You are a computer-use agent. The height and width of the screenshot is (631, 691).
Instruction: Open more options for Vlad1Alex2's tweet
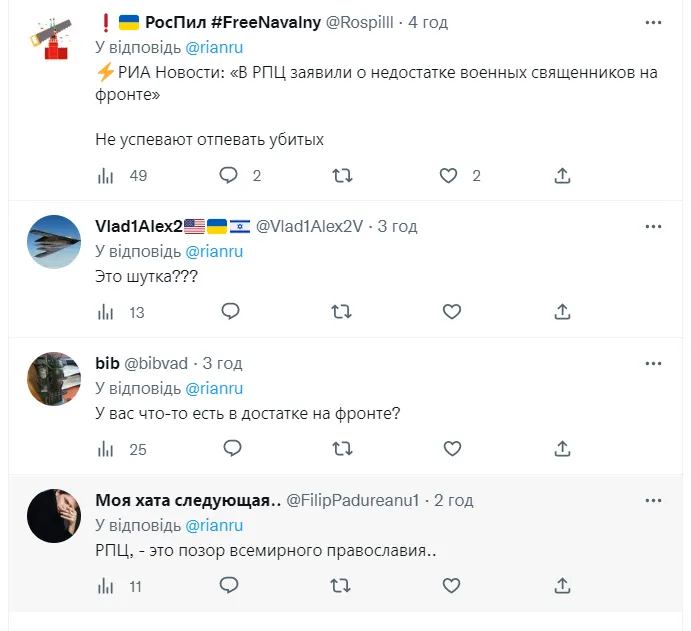(x=654, y=227)
